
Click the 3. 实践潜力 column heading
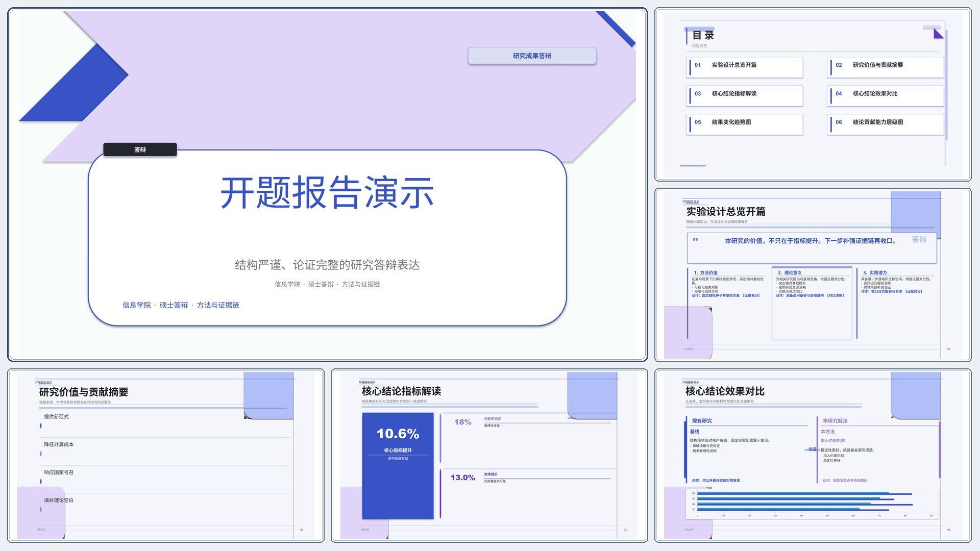875,273
